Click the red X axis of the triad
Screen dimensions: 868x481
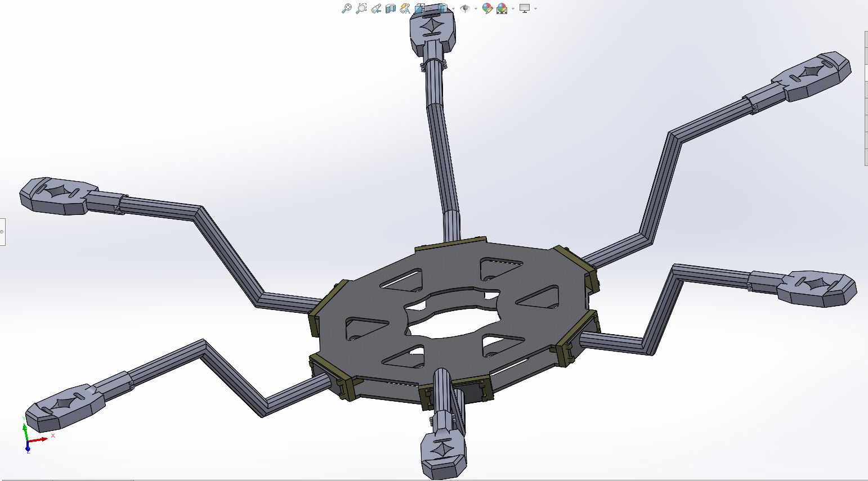click(x=39, y=439)
